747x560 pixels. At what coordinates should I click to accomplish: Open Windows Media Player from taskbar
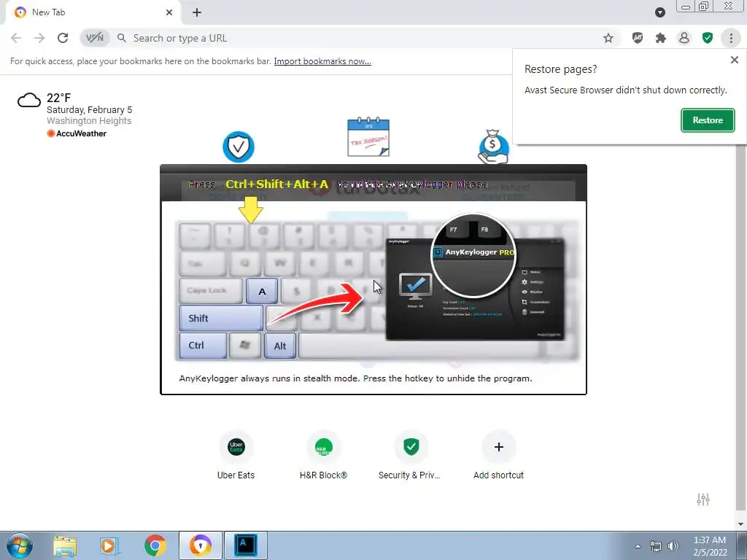tap(109, 545)
